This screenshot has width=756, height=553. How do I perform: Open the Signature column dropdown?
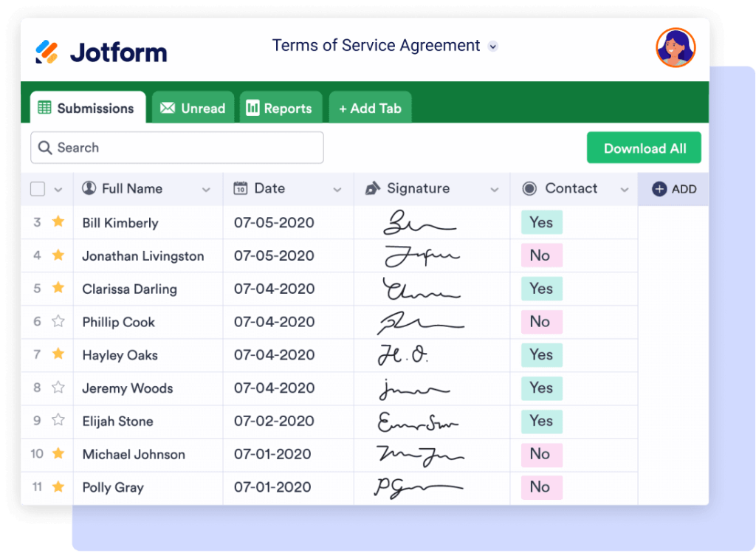coord(494,190)
